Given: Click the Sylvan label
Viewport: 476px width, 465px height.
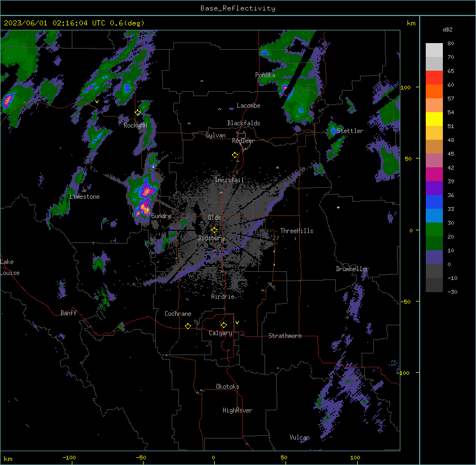Looking at the screenshot, I should click(215, 135).
